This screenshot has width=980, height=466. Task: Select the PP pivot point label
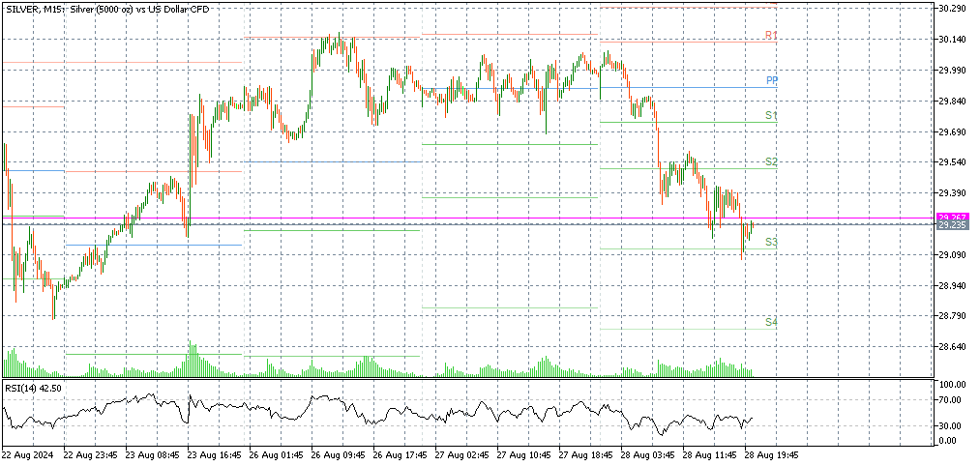(x=772, y=80)
